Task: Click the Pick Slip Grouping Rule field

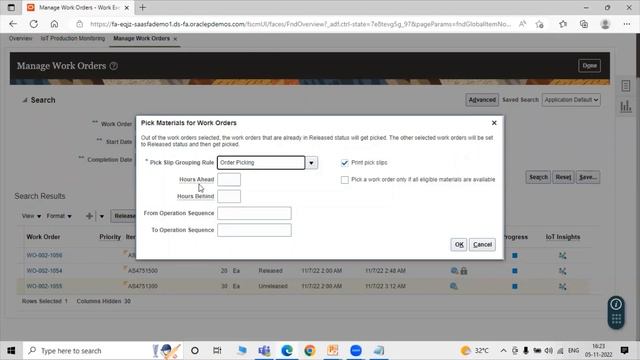Action: click(261, 162)
